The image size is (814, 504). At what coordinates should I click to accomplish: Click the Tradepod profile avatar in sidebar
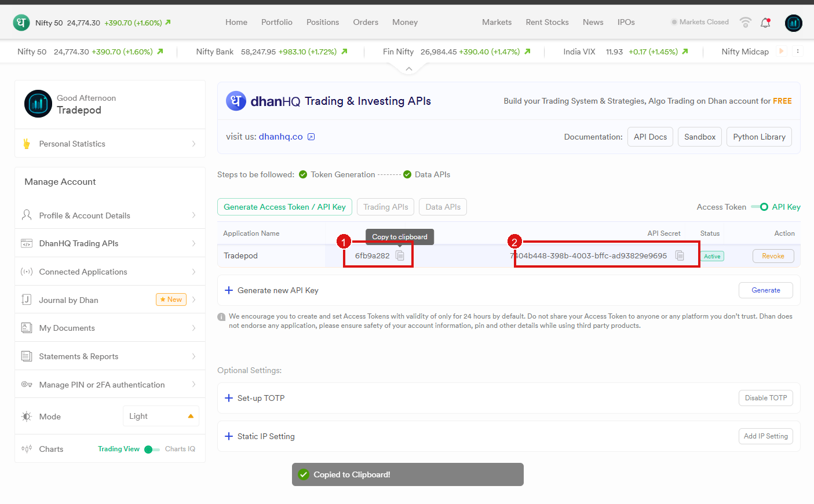point(38,104)
